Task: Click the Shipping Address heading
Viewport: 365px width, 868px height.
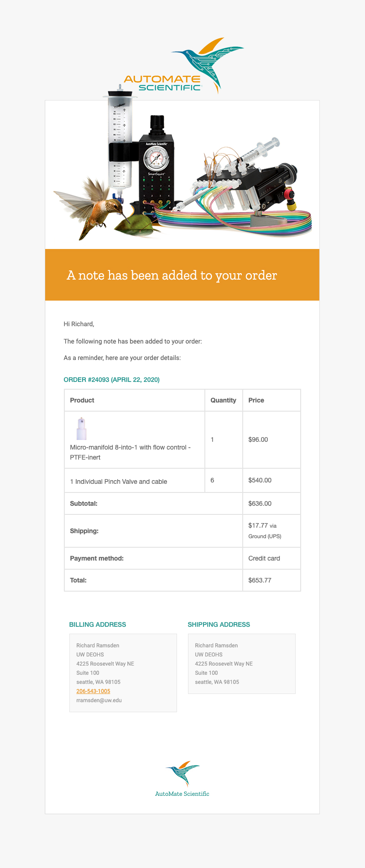Action: click(x=219, y=625)
